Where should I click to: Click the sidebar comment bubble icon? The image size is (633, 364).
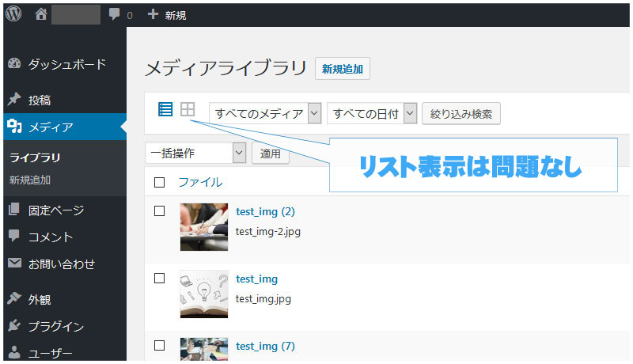(x=14, y=236)
